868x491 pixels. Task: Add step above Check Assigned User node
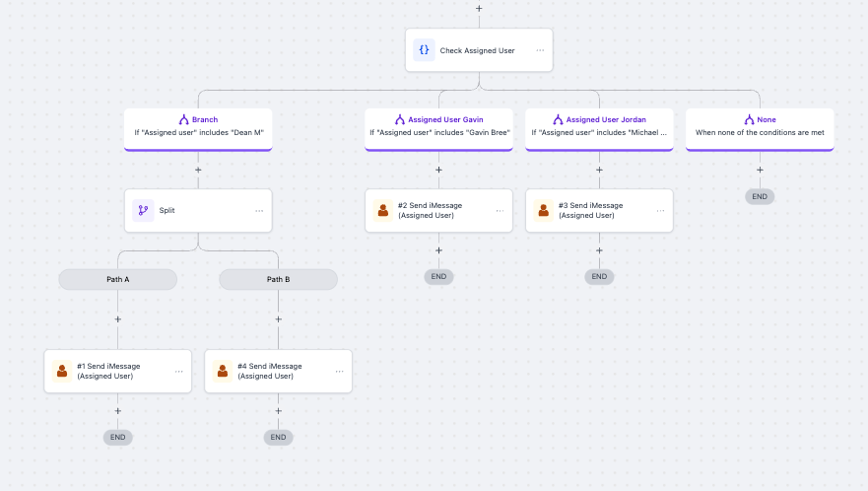(x=479, y=9)
